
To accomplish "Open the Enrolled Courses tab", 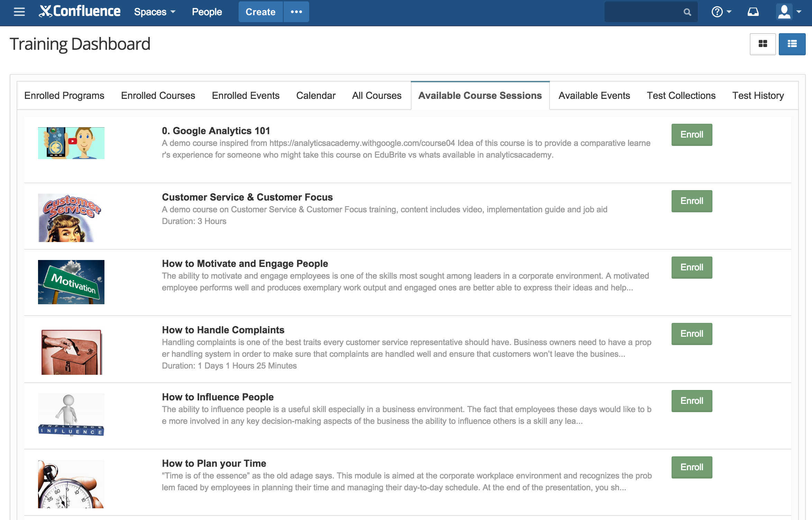I will (158, 95).
